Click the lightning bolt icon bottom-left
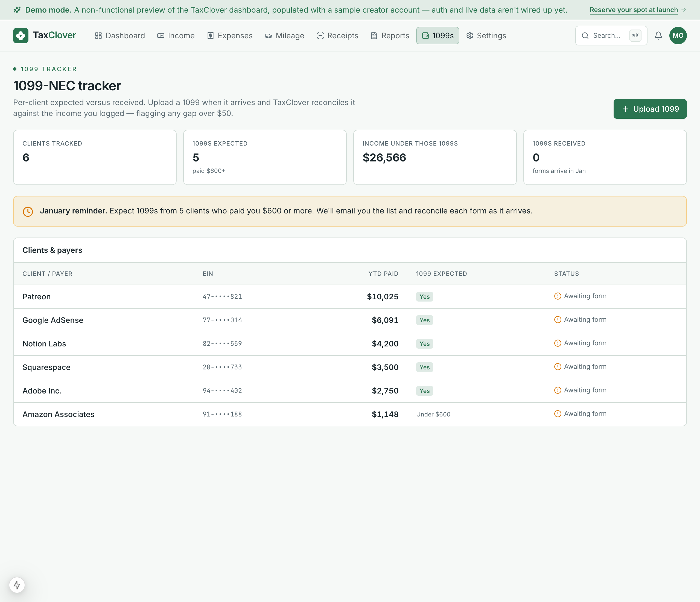Viewport: 700px width, 602px height. click(x=17, y=585)
